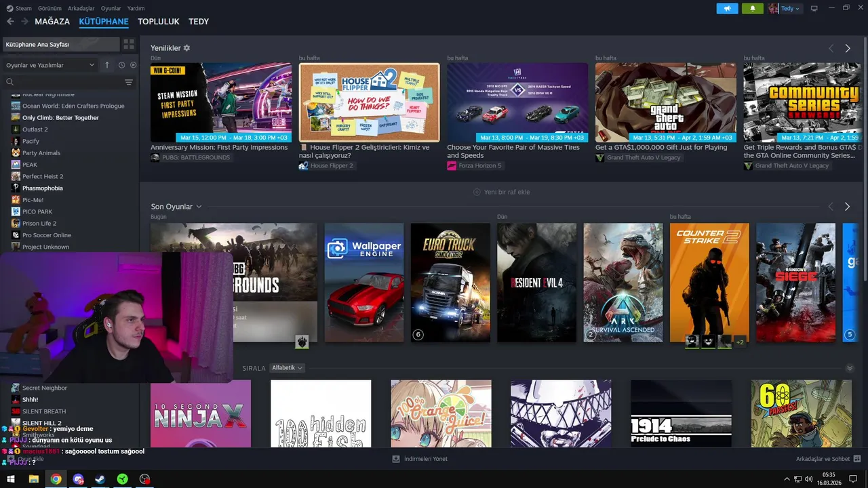This screenshot has width=868, height=488.
Task: Click Yeni bir raf ekle
Action: 501,192
